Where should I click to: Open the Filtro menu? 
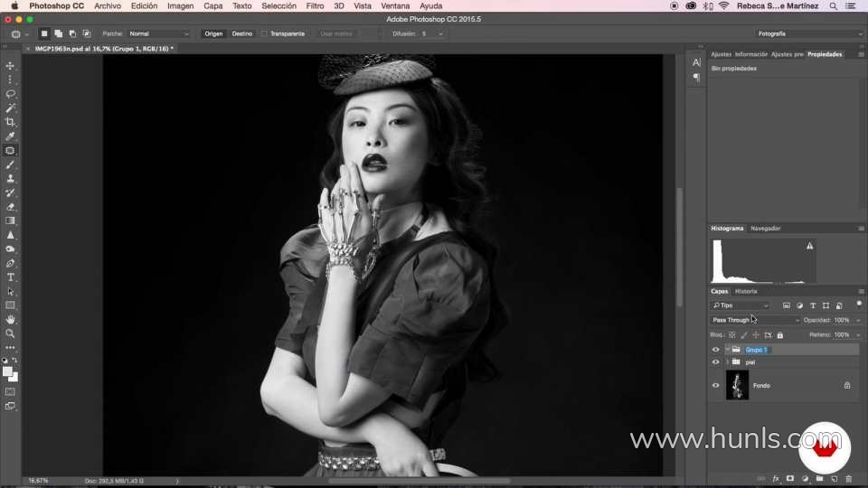(x=315, y=6)
